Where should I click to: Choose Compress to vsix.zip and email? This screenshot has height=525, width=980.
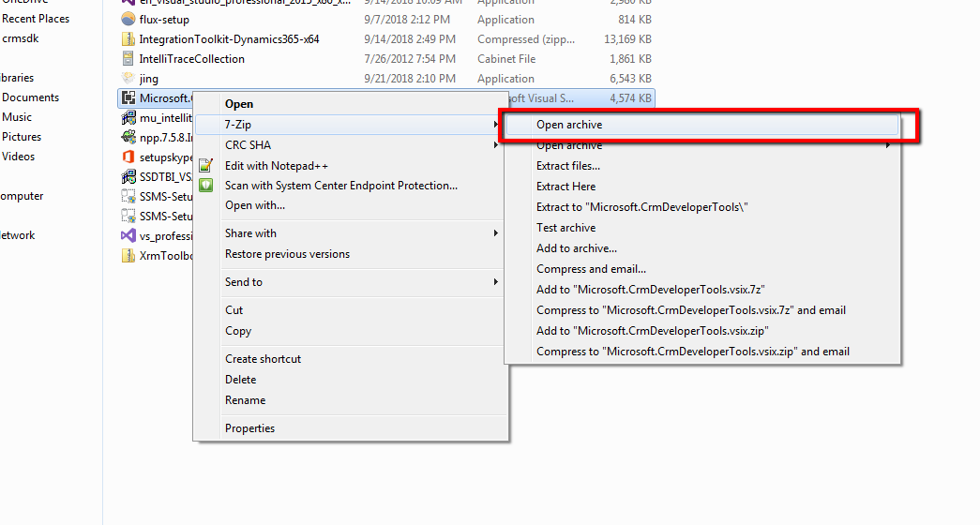702,352
